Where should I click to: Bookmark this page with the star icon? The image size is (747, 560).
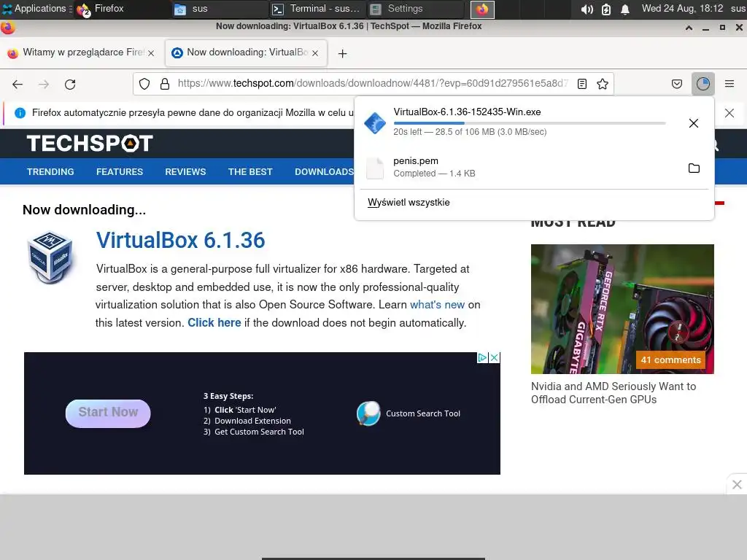(603, 85)
